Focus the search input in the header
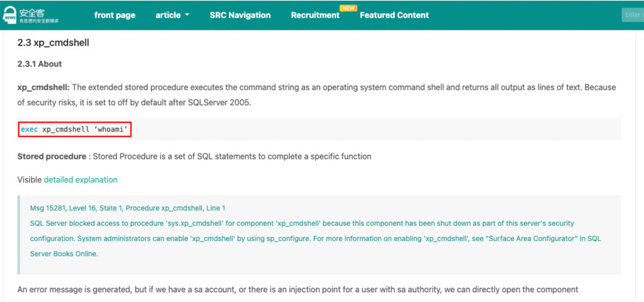This screenshot has width=644, height=302. pyautogui.click(x=632, y=15)
